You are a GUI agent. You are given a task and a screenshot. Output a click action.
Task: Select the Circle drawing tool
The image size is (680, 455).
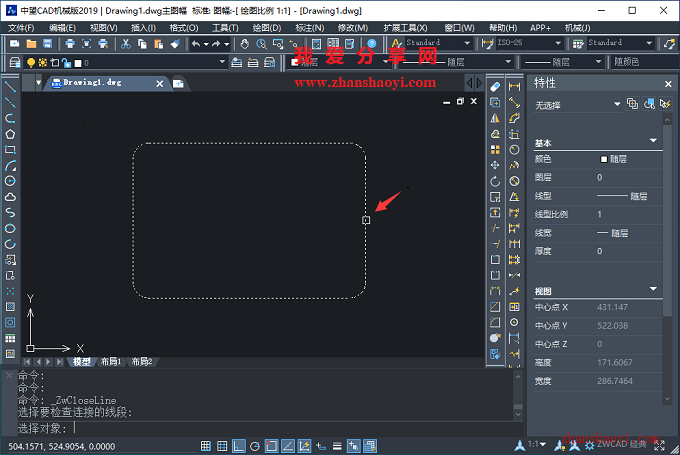point(10,181)
